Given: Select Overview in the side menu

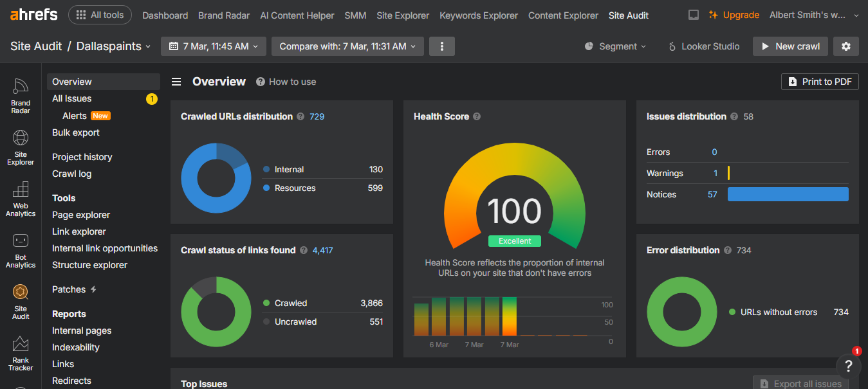Looking at the screenshot, I should [104, 82].
